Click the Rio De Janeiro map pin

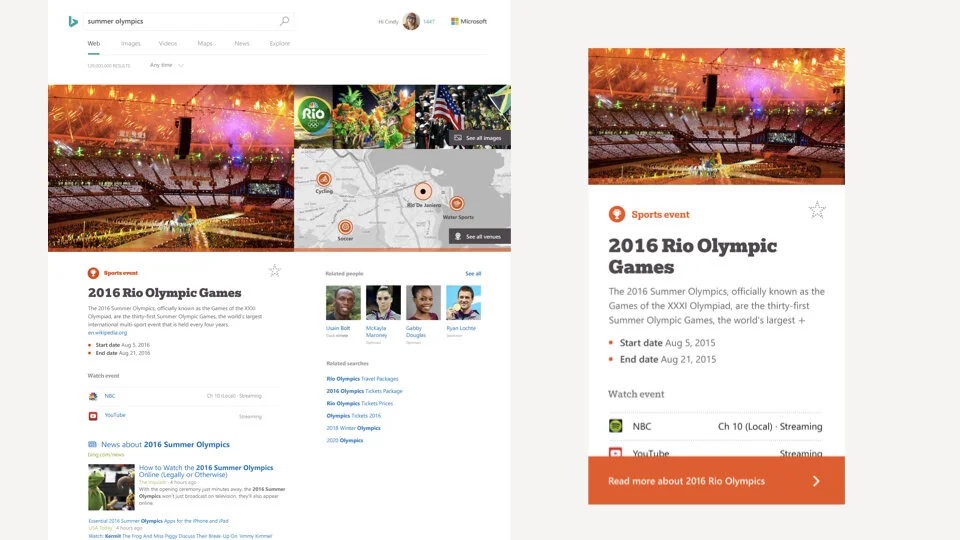click(x=422, y=192)
